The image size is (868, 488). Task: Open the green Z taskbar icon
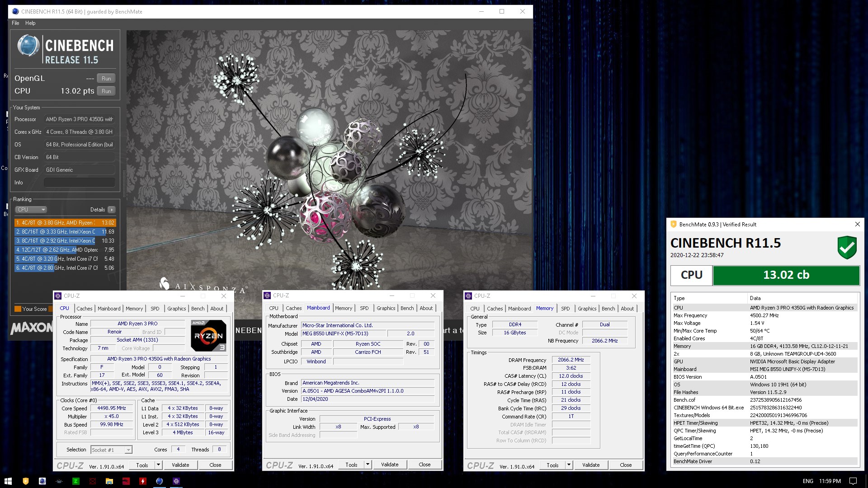(x=75, y=481)
